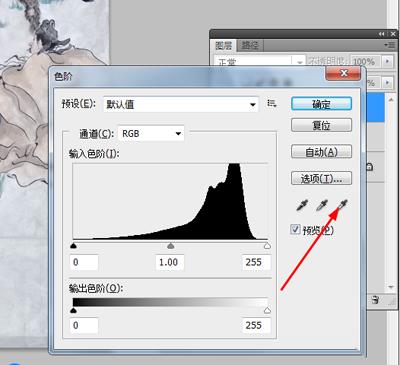Open the preset options menu icon

(272, 104)
